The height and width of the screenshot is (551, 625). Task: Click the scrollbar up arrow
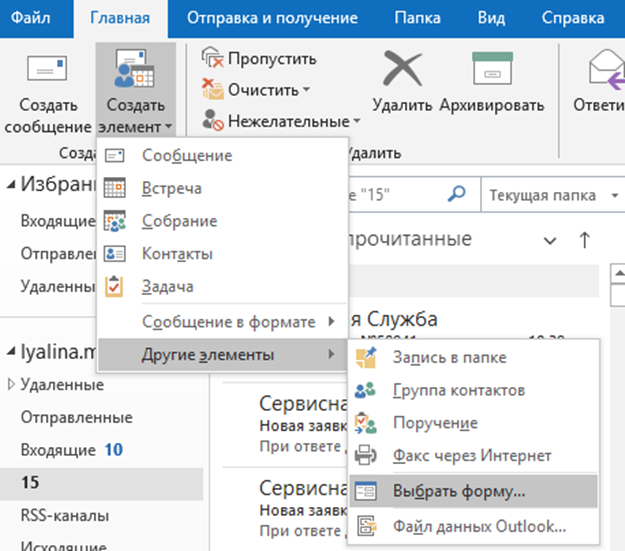(x=619, y=274)
